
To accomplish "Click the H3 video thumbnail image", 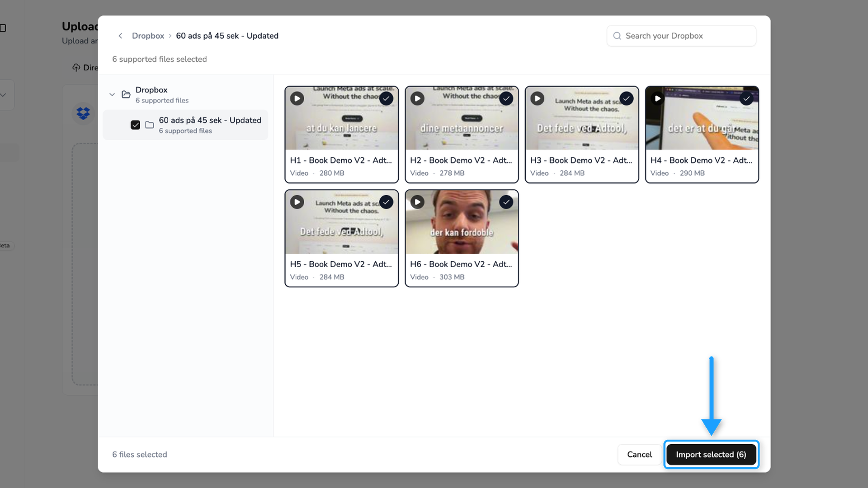I will (x=582, y=118).
